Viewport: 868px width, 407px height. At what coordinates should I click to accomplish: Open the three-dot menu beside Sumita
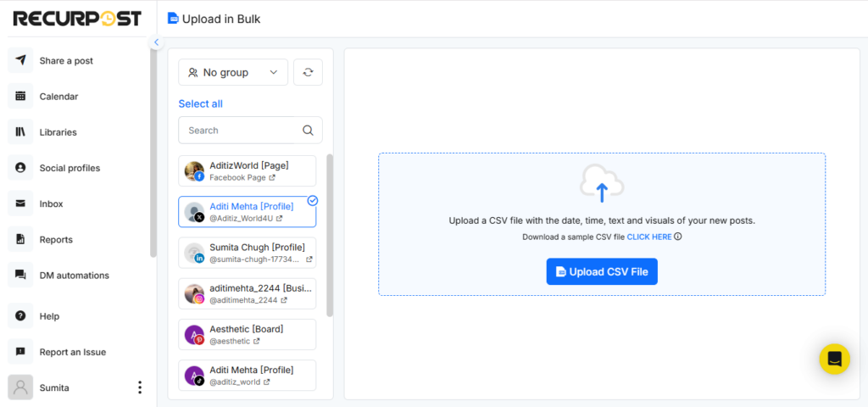point(140,387)
